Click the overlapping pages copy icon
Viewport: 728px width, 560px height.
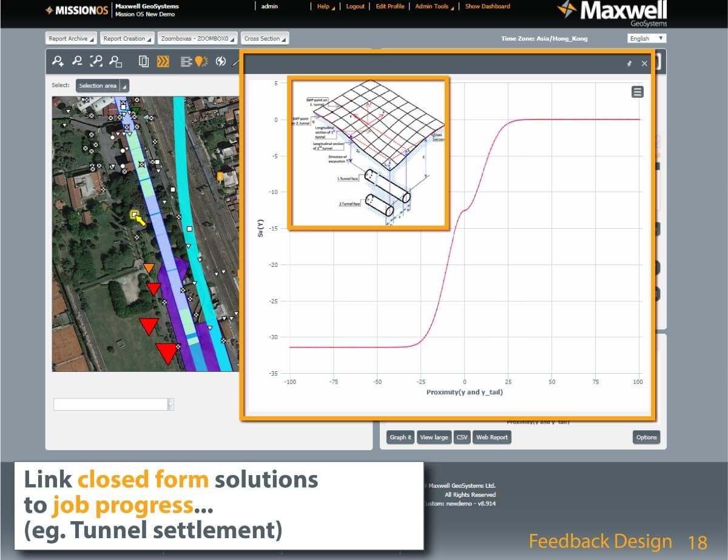point(144,61)
